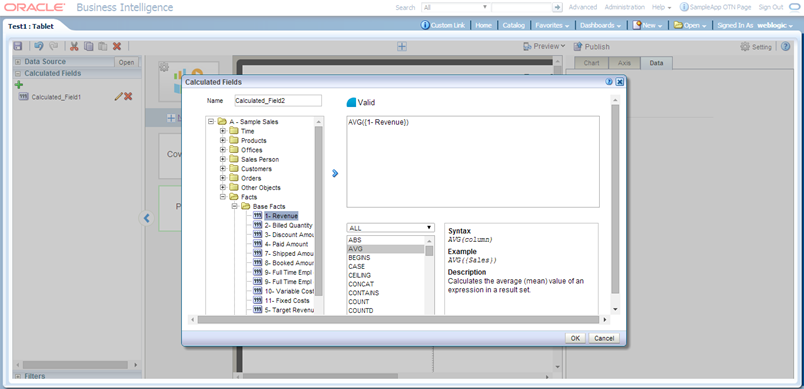Insert selected column with blue arrow
The width and height of the screenshot is (804, 389).
[335, 173]
